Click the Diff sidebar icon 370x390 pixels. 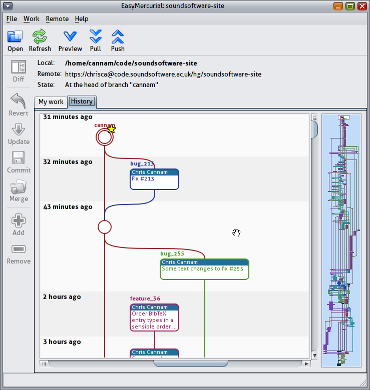(18, 67)
